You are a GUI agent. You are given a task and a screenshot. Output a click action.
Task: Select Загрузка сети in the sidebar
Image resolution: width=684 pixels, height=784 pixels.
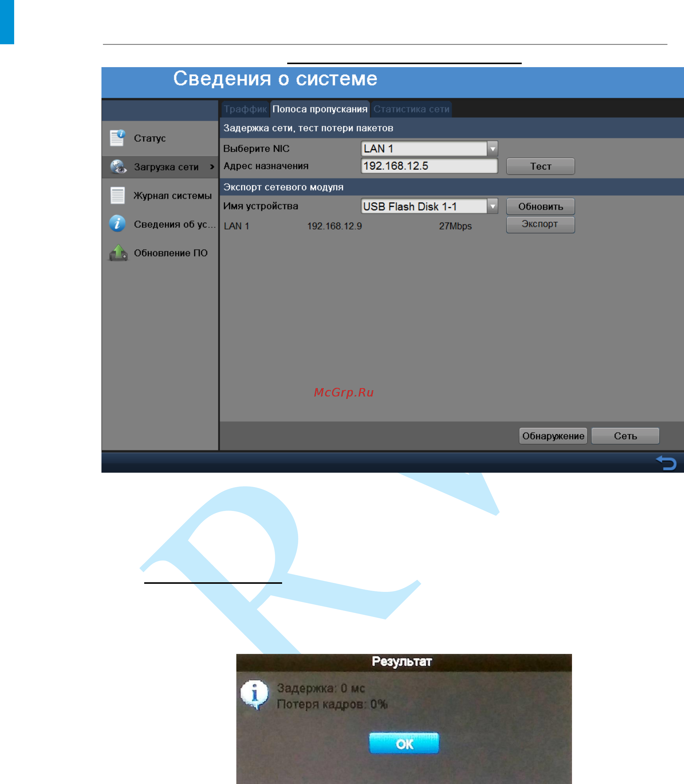[160, 167]
